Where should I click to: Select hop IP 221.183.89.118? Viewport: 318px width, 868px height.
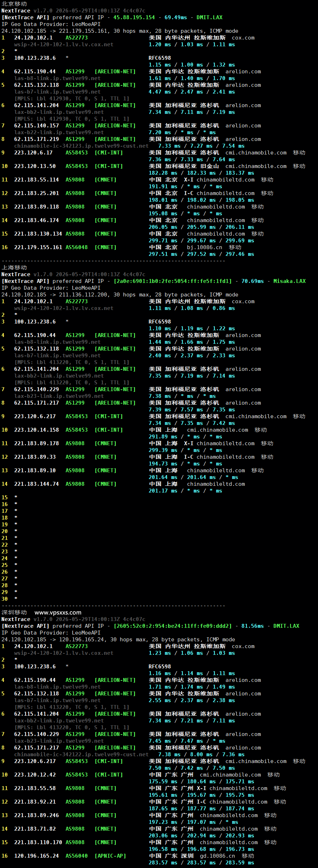click(37, 206)
